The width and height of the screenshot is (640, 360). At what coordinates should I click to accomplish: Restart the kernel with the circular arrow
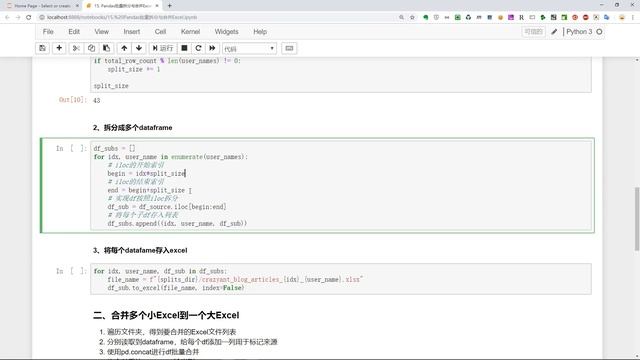(198, 48)
